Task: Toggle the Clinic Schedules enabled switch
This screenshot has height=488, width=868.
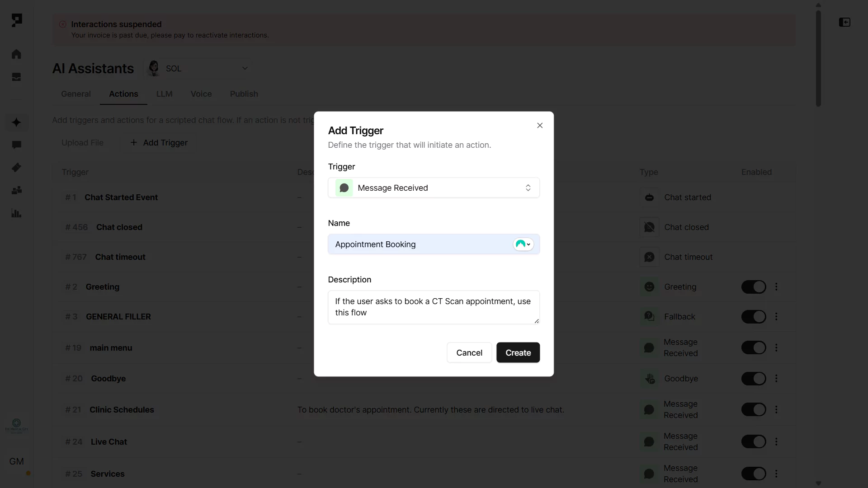Action: pyautogui.click(x=753, y=410)
